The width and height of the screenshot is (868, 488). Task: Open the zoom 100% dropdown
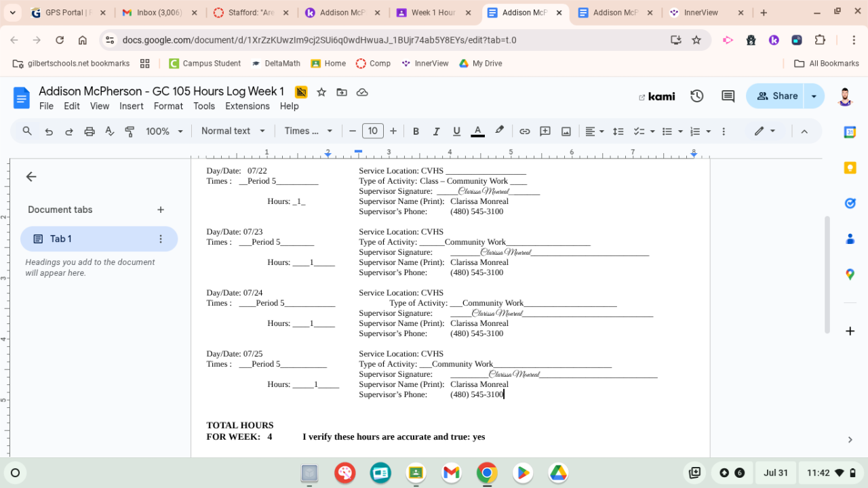click(x=164, y=131)
